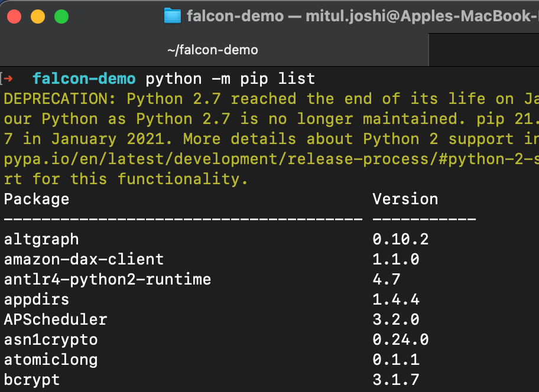Select the ~/falcon-demo terminal tab
Screen dimensions: 539x392
click(213, 50)
